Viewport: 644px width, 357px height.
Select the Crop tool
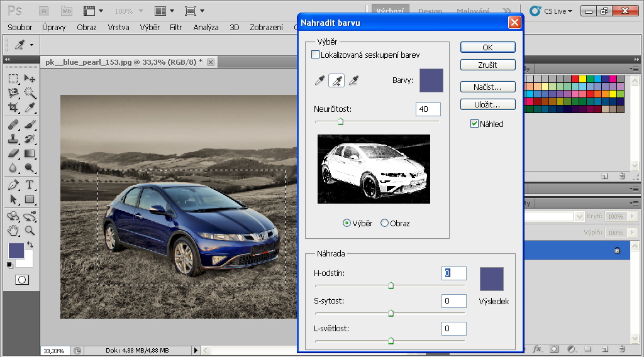click(13, 107)
